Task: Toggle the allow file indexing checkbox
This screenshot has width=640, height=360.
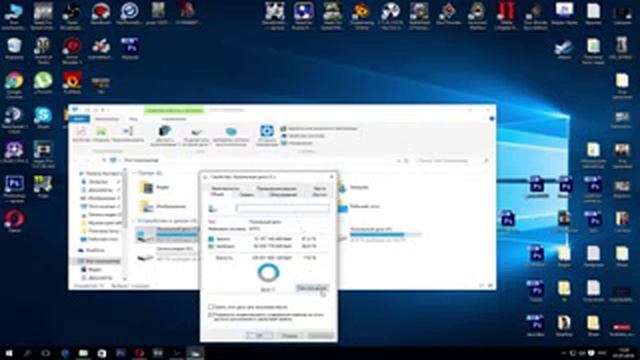Action: pos(211,316)
